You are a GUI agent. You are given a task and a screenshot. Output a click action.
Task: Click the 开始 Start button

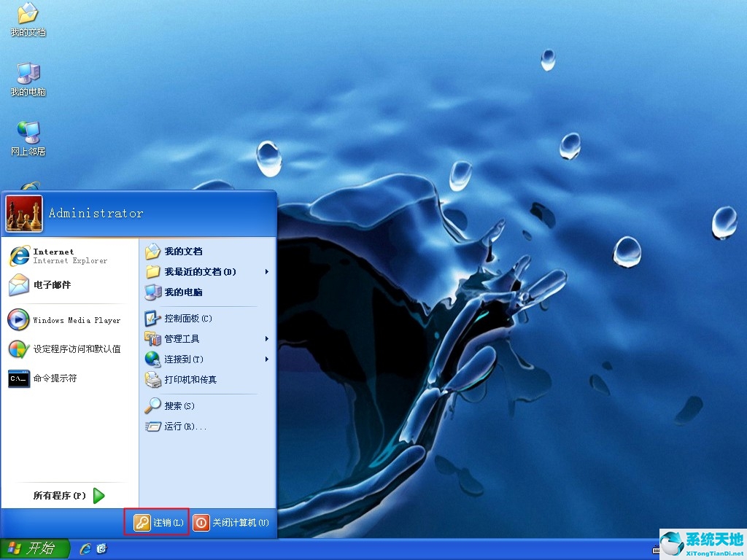click(x=34, y=548)
